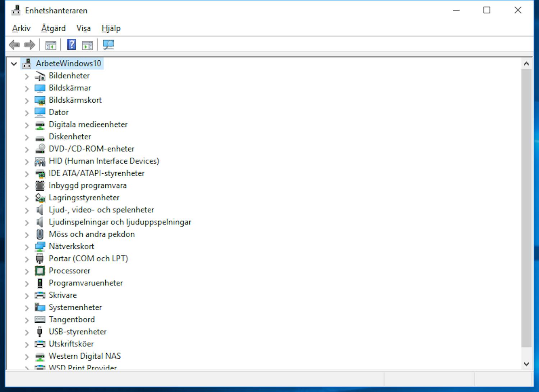
Task: Collapse the ArbeteWindows10 root node
Action: pos(14,63)
